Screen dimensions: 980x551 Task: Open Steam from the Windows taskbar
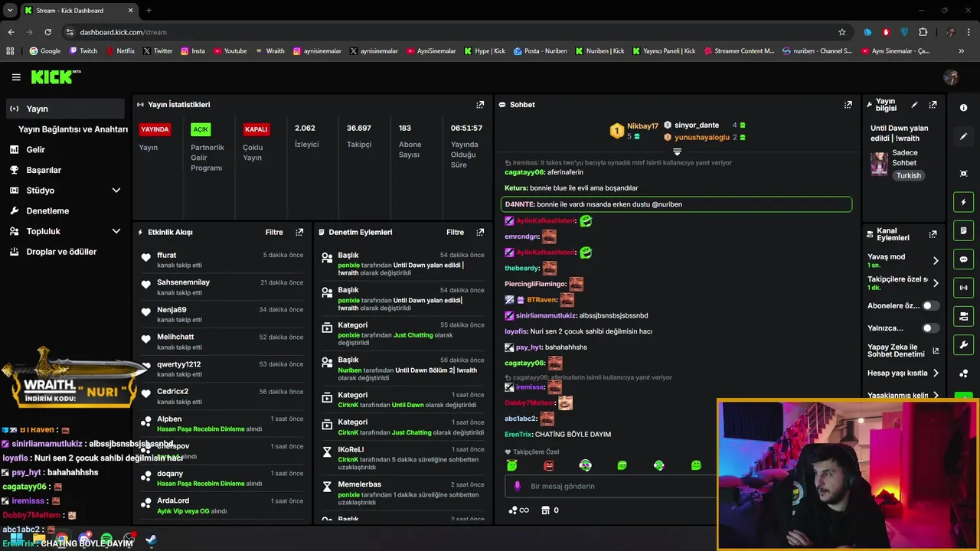click(x=151, y=540)
